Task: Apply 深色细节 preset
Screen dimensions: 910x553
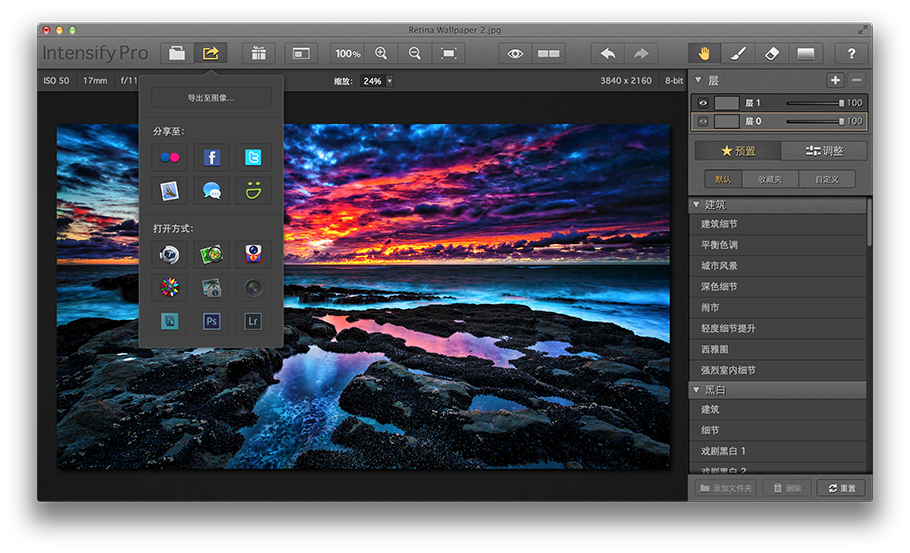Action: pos(778,287)
